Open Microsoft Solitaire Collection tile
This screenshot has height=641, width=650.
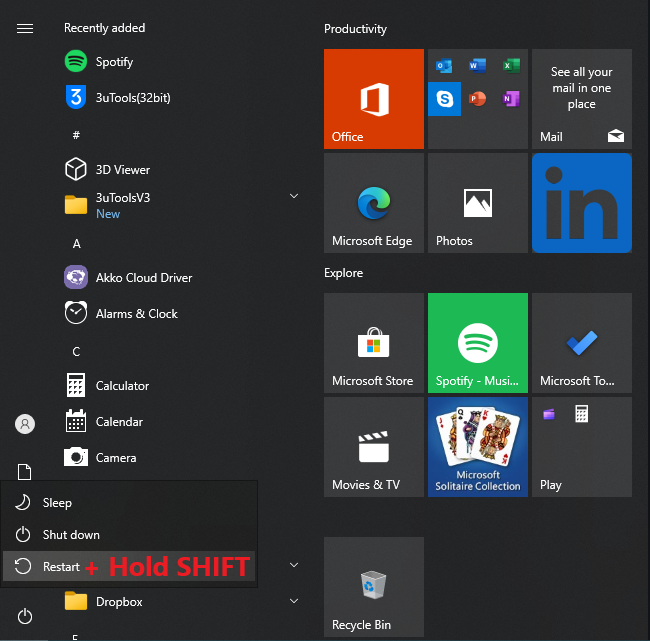(477, 447)
